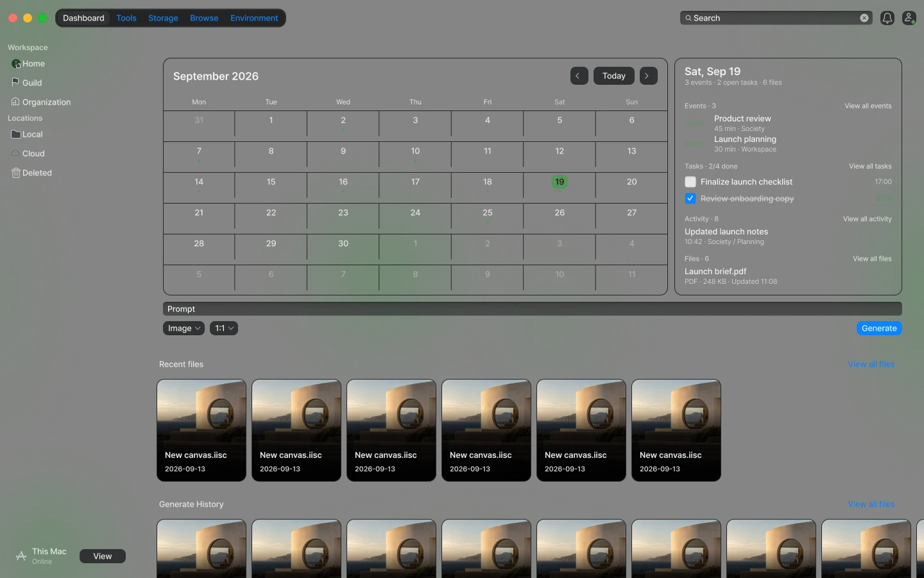
Task: Switch to the Dashboard tab
Action: [x=83, y=18]
